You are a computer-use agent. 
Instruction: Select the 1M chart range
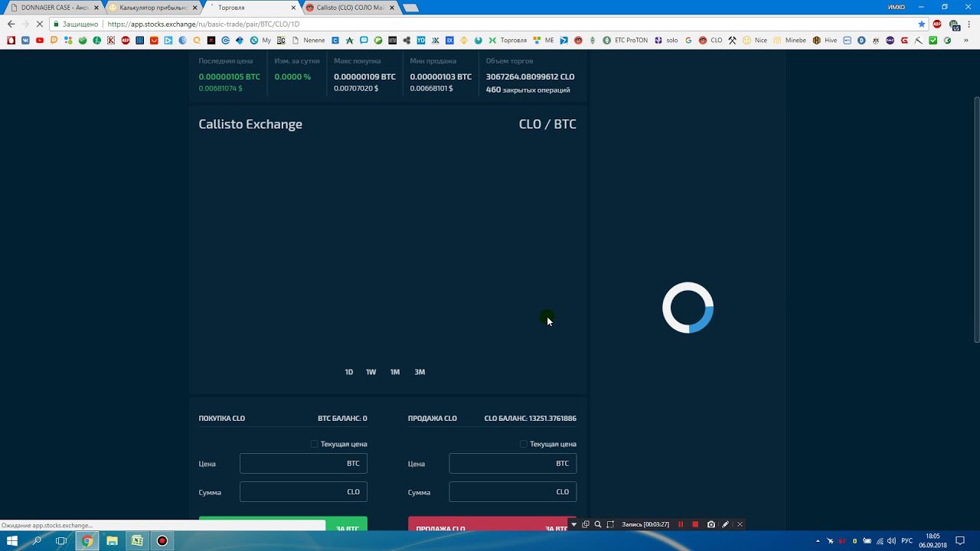pyautogui.click(x=395, y=372)
